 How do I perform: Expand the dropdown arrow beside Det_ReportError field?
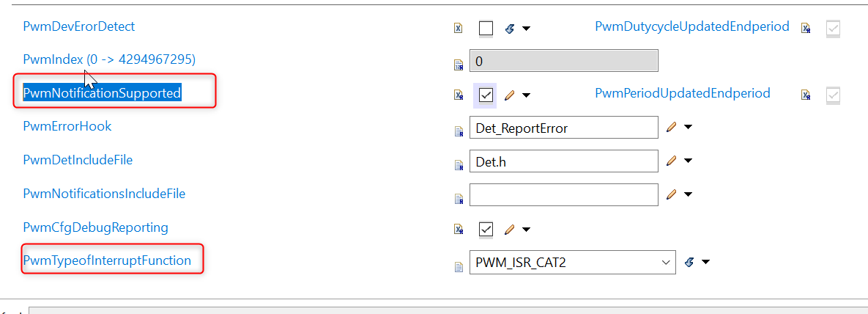(688, 128)
